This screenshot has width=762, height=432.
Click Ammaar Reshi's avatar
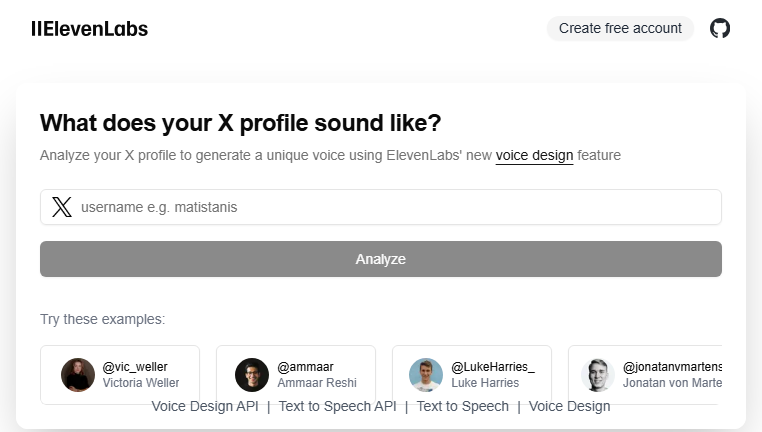click(252, 375)
